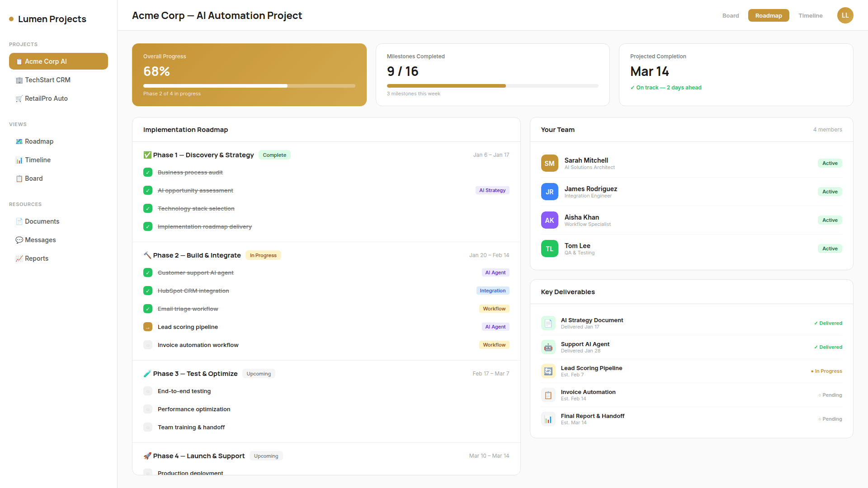Click the AI Strategy tag on the assessment task
868x488 pixels.
coord(492,190)
